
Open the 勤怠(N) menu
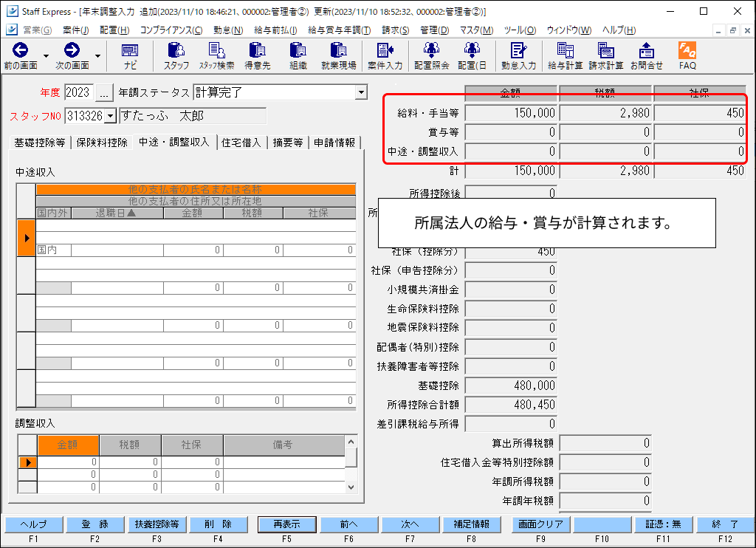pos(228,30)
